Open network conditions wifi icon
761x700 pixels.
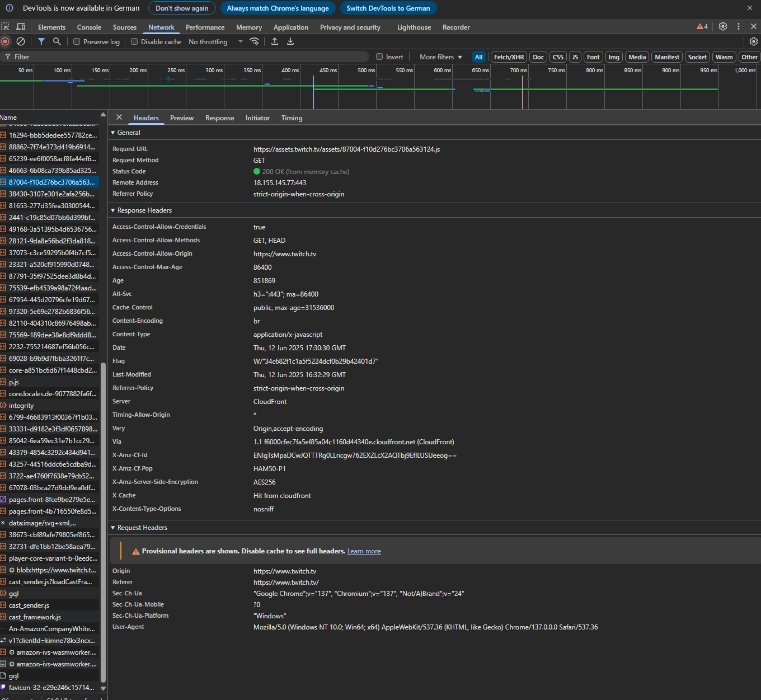(255, 41)
